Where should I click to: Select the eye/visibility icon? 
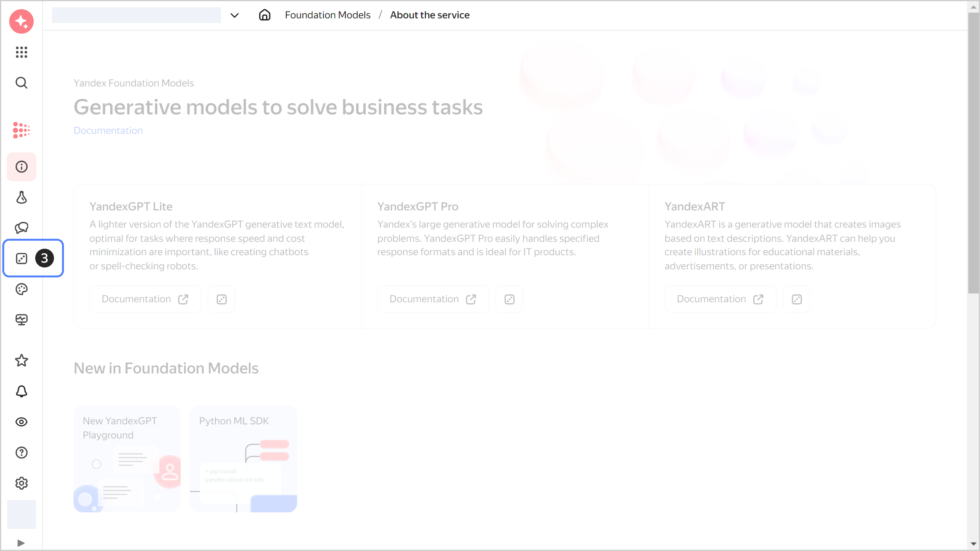coord(21,422)
